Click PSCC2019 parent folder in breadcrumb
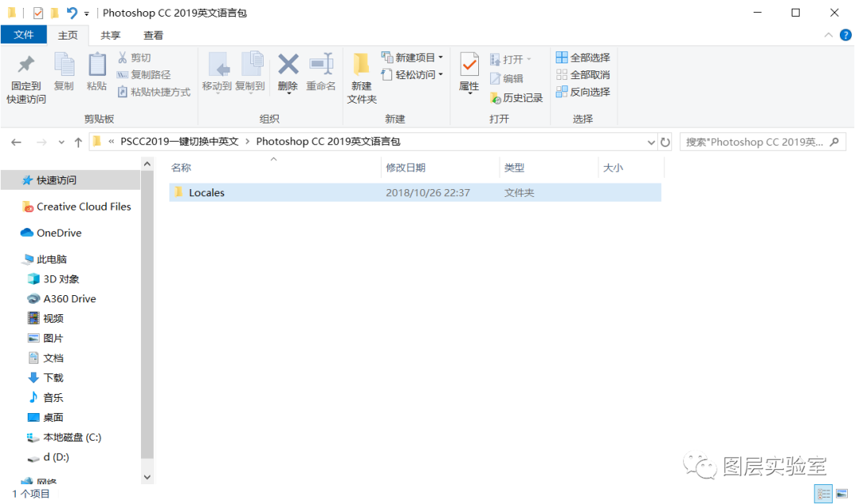 (180, 142)
